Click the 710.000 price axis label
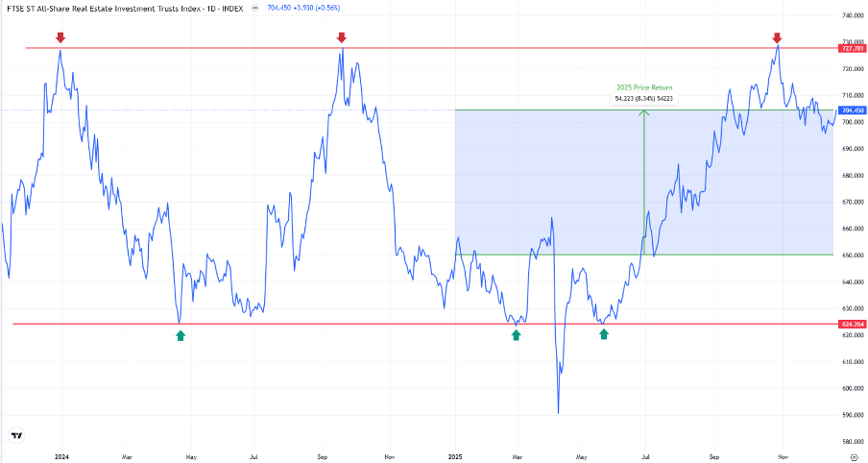 point(853,96)
